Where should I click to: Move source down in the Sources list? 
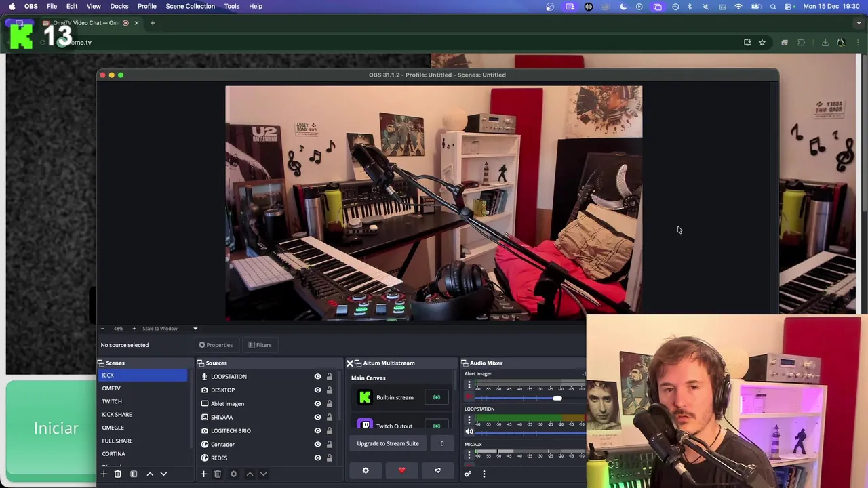263,474
